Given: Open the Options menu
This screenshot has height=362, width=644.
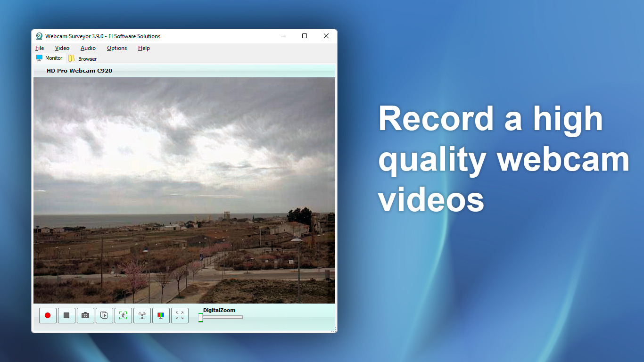Looking at the screenshot, I should 116,48.
